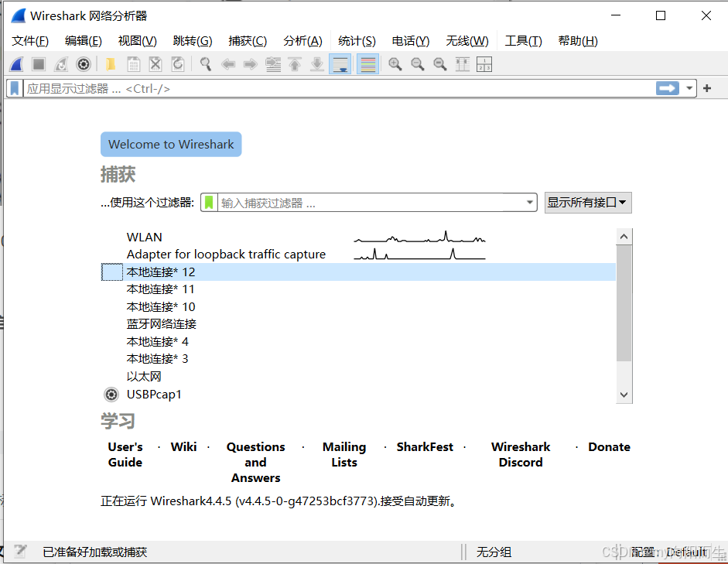Open the 统计(S) menu
The height and width of the screenshot is (564, 728).
(357, 41)
